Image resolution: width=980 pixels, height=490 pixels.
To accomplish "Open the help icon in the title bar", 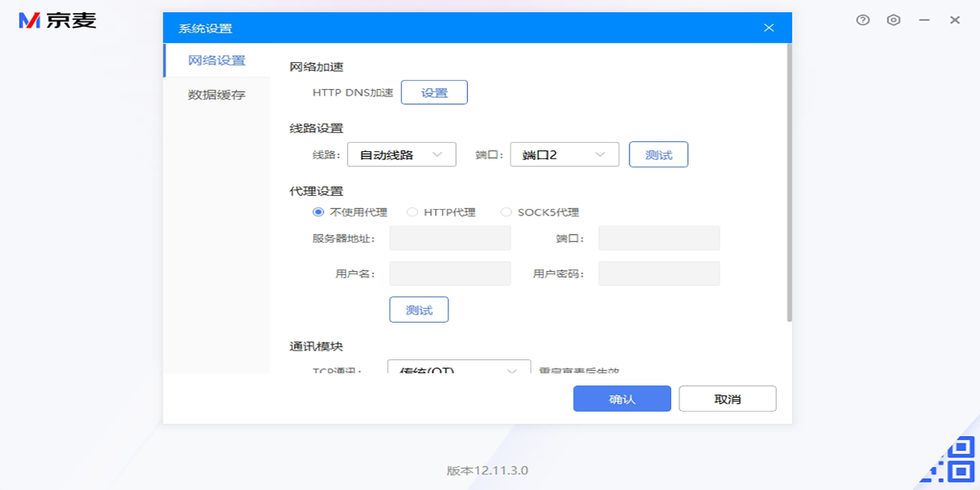I will pyautogui.click(x=862, y=19).
